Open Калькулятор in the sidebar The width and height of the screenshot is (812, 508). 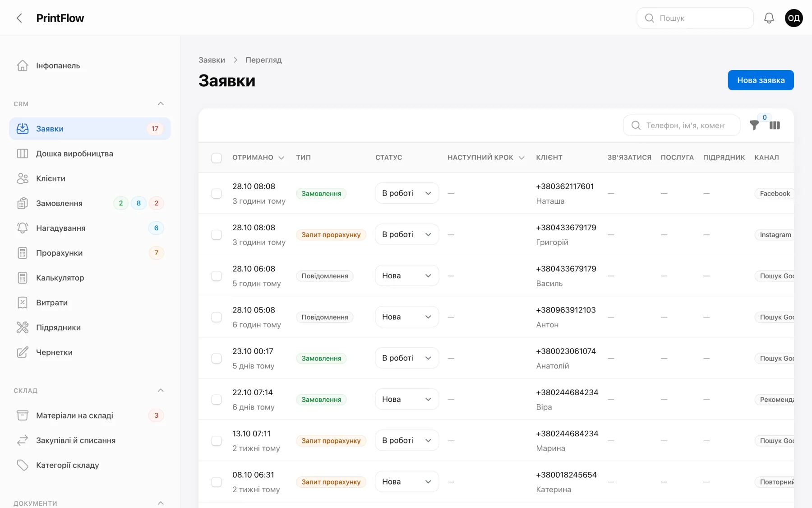(x=90, y=278)
